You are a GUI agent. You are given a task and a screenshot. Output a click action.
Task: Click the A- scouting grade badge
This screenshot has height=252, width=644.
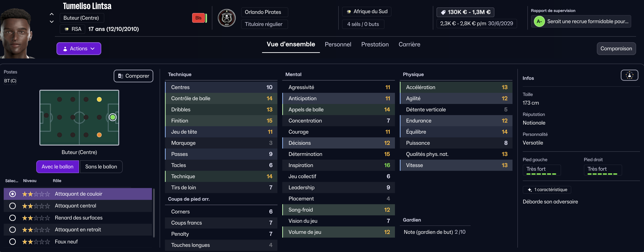click(539, 22)
